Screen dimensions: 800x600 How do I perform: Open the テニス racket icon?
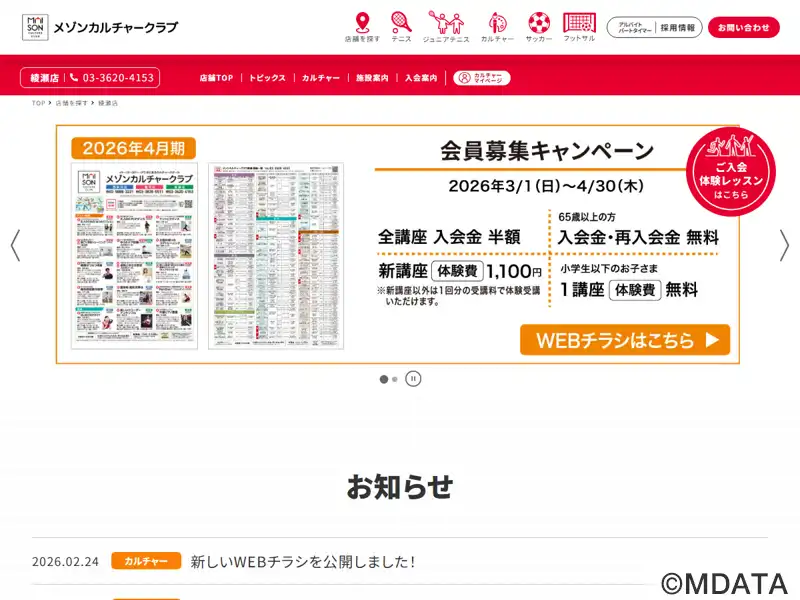[400, 23]
